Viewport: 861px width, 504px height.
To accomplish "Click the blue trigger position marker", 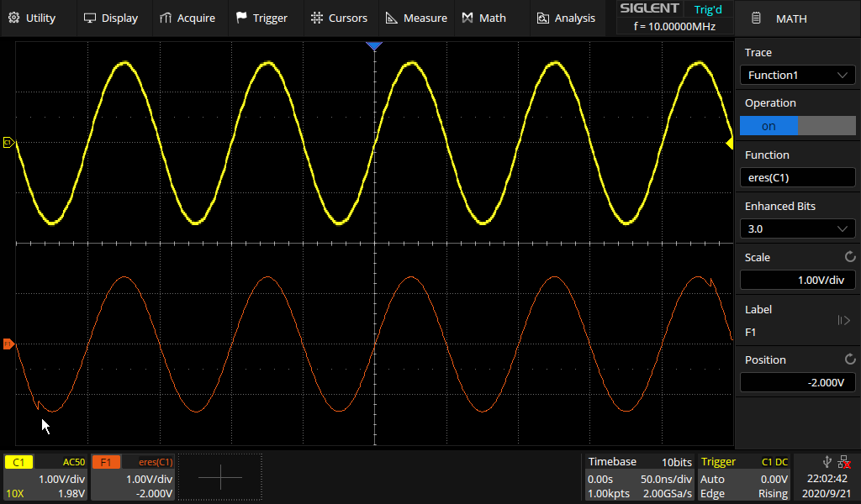I will point(374,46).
